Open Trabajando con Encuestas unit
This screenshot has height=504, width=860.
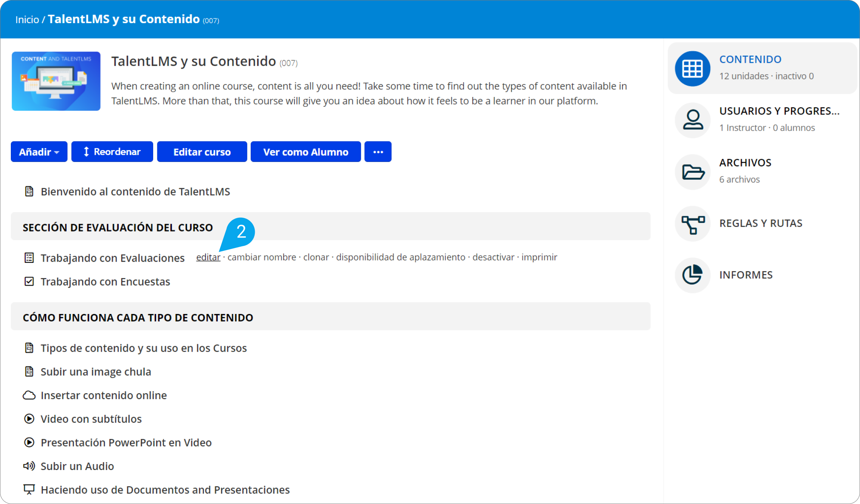[105, 281]
